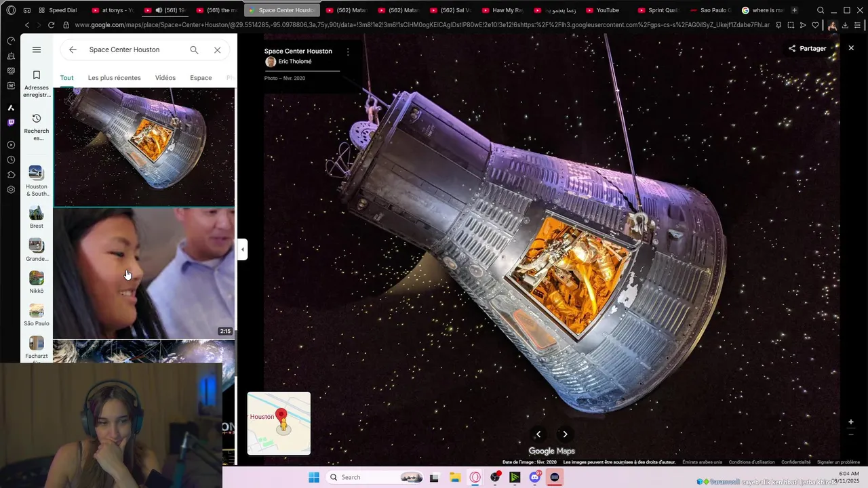Viewport: 868px width, 488px height.
Task: Switch to the 'at tonys' YouTube tab
Action: pos(113,10)
